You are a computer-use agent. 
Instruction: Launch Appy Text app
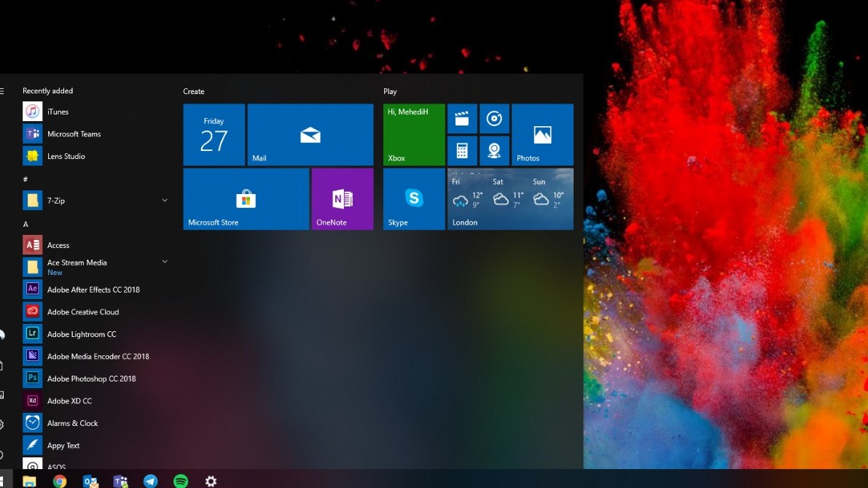pyautogui.click(x=95, y=445)
